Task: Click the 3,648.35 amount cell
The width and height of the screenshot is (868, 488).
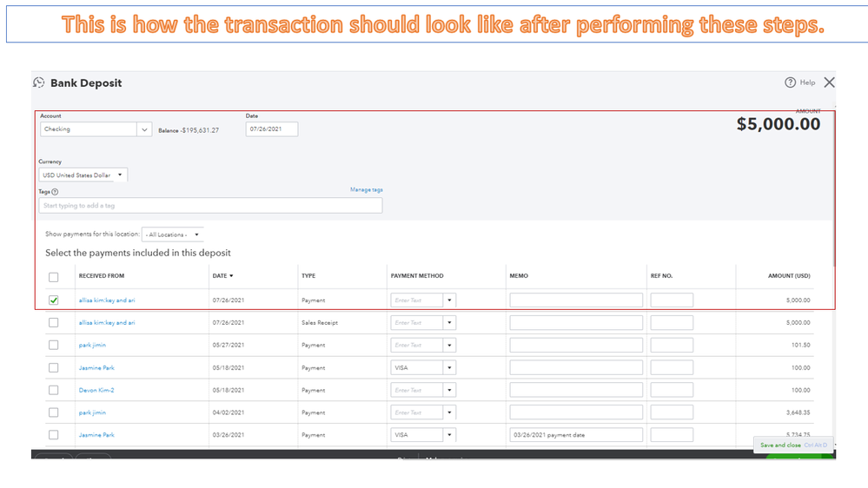Action: [798, 412]
